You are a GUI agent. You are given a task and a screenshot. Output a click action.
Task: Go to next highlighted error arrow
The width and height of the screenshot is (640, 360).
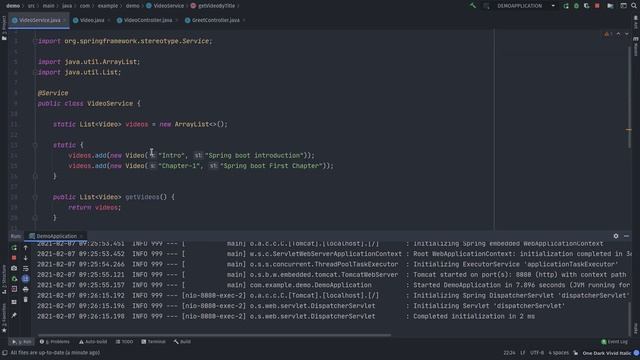[627, 34]
